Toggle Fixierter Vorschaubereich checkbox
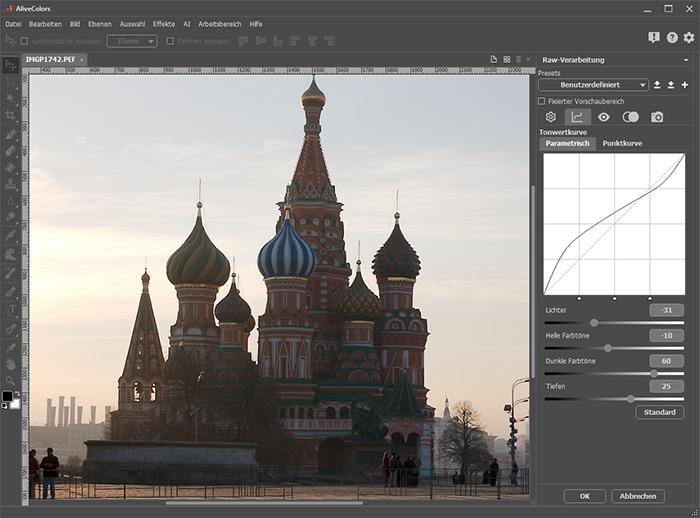 point(542,101)
